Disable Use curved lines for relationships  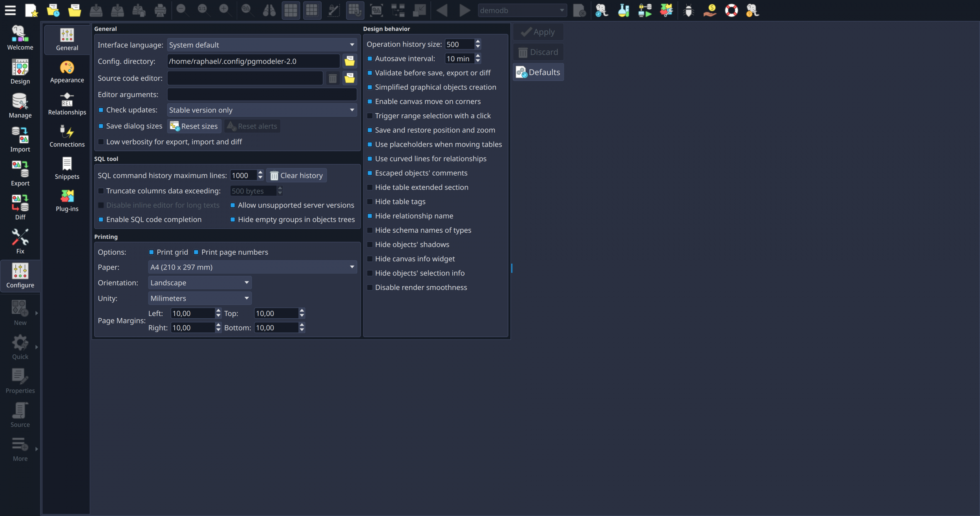[370, 159]
